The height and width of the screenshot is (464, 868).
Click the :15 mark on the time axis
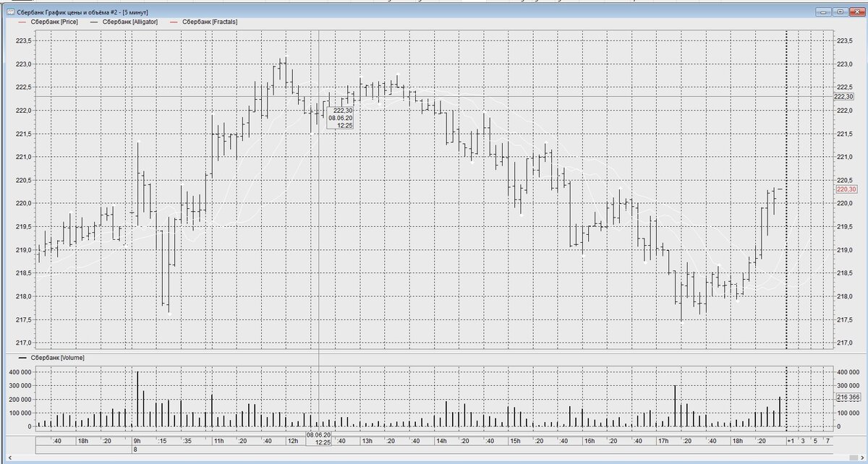click(x=162, y=441)
